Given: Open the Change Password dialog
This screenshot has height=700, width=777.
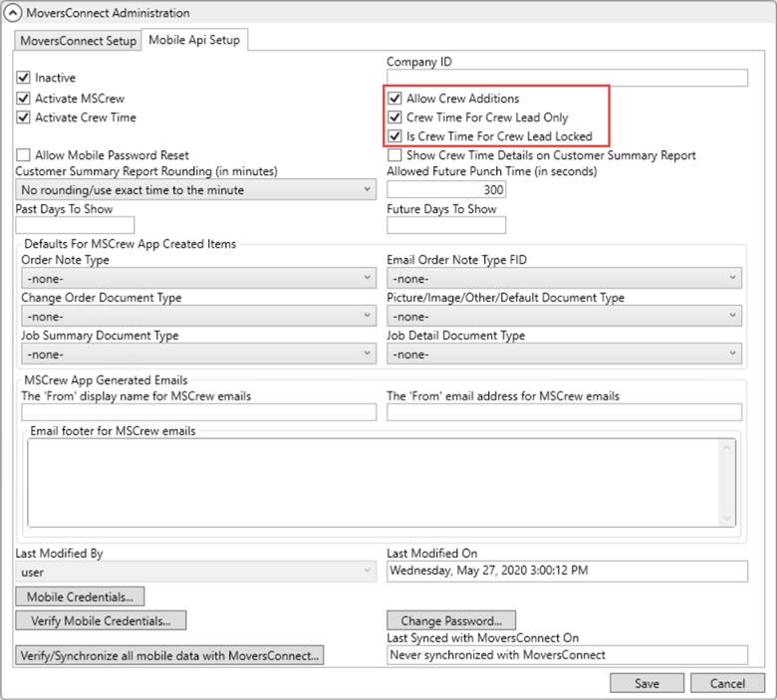Looking at the screenshot, I should coord(451,620).
